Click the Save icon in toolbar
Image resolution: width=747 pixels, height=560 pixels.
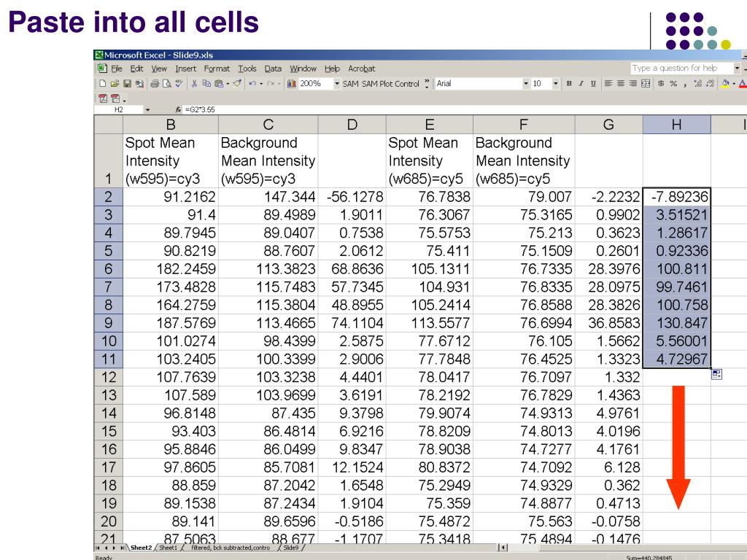(x=128, y=84)
